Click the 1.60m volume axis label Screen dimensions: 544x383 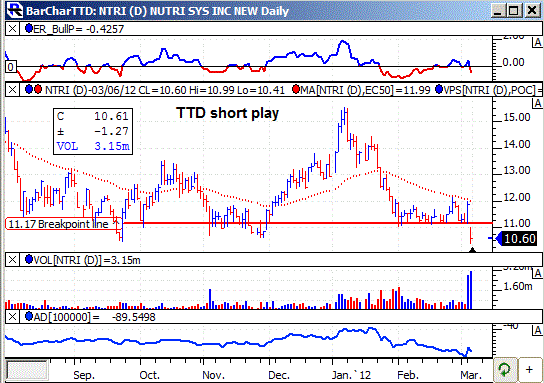coord(518,286)
